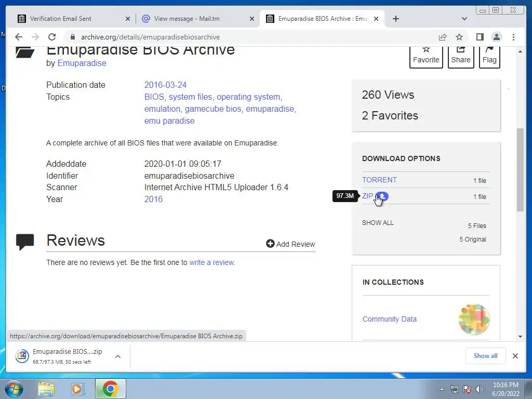
Task: Show hidden system tray icons
Action: tap(442, 389)
